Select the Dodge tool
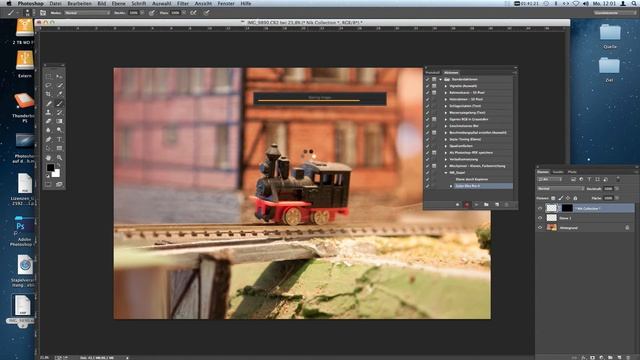Screen dimensions: 640x360 pyautogui.click(x=60, y=130)
